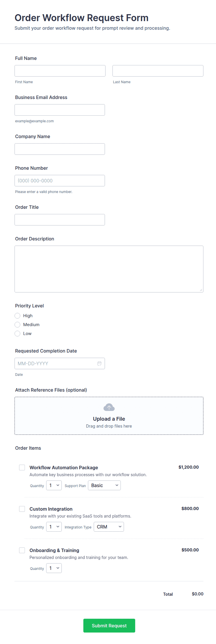Select High priority level
The height and width of the screenshot is (644, 216).
point(17,316)
